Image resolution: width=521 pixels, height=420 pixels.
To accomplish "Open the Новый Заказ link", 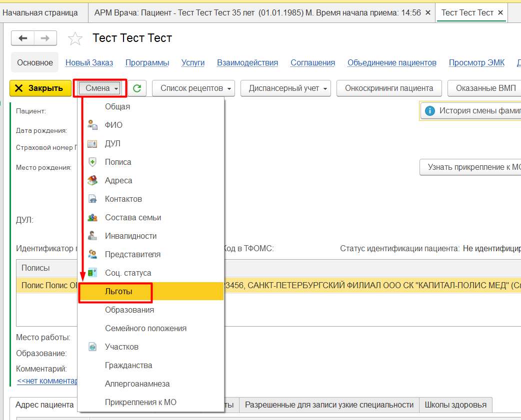I will [89, 63].
